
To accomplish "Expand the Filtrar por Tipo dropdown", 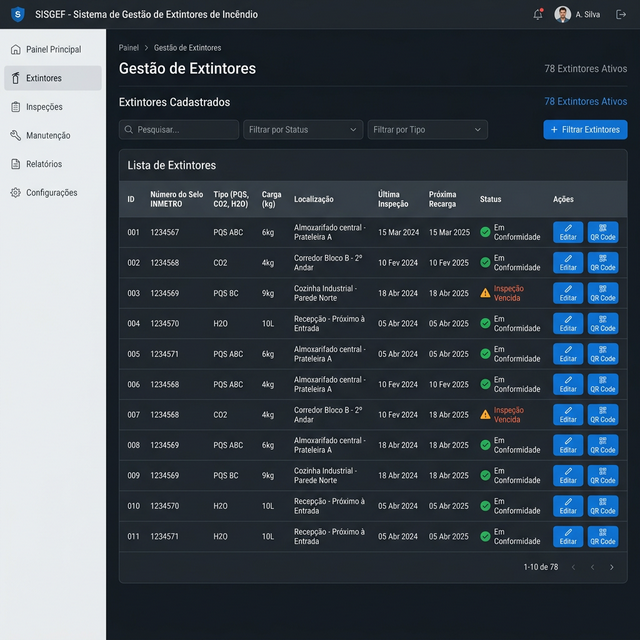I will [x=427, y=130].
